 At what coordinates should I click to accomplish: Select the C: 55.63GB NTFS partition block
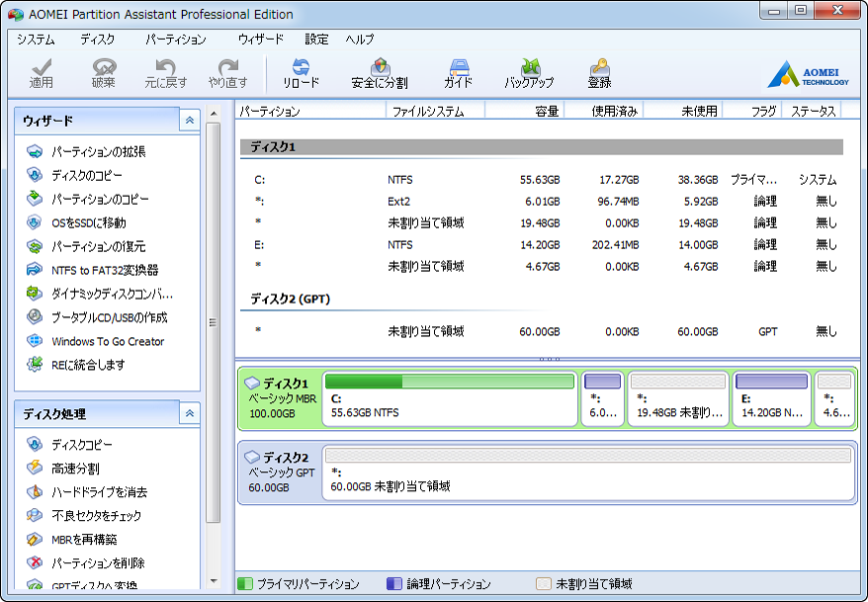pyautogui.click(x=450, y=398)
